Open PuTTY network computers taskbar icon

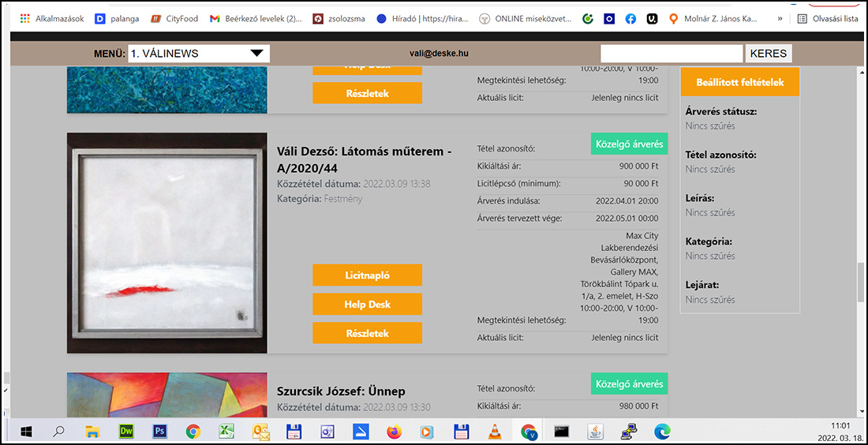[x=628, y=431]
